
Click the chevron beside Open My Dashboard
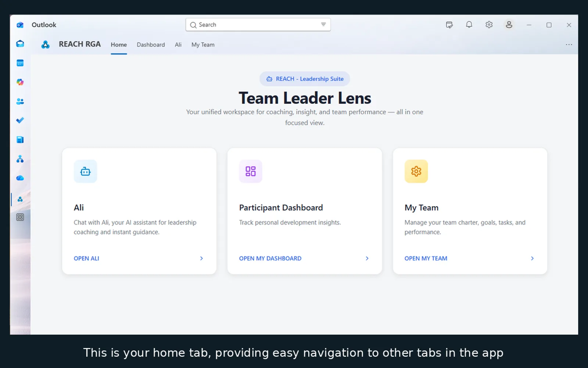(367, 258)
